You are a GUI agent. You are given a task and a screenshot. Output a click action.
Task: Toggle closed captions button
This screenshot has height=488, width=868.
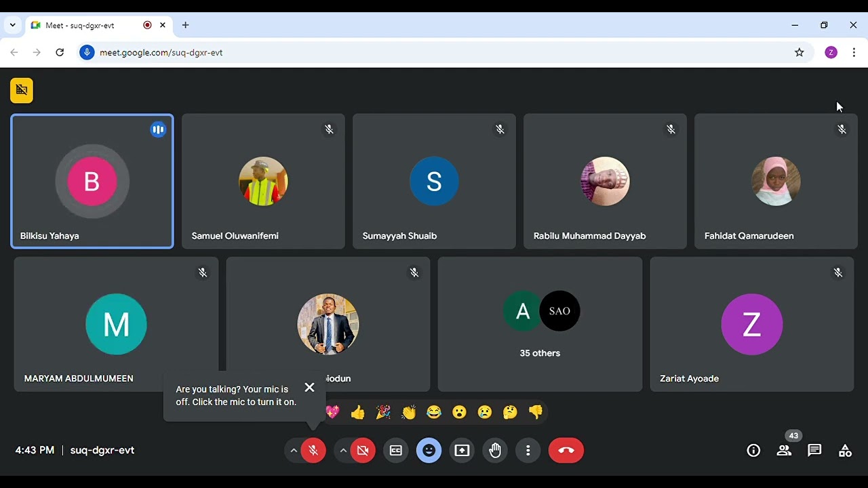pos(396,450)
